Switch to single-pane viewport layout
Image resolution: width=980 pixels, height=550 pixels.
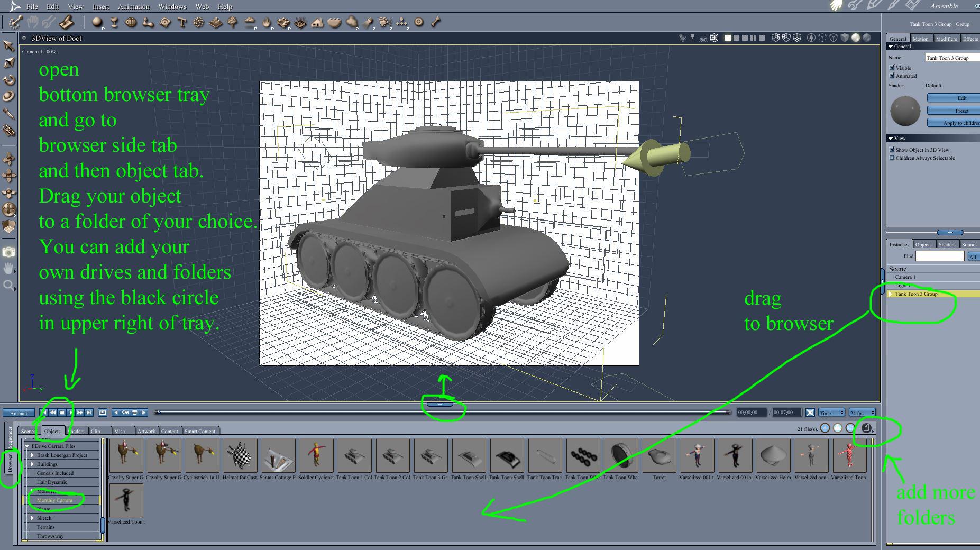[728, 38]
